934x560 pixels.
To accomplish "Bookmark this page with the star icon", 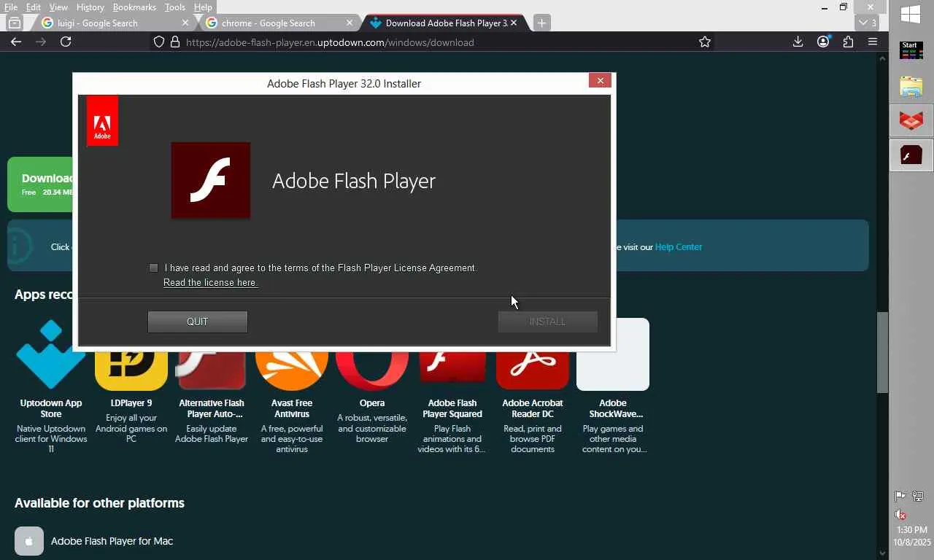I will coord(705,42).
